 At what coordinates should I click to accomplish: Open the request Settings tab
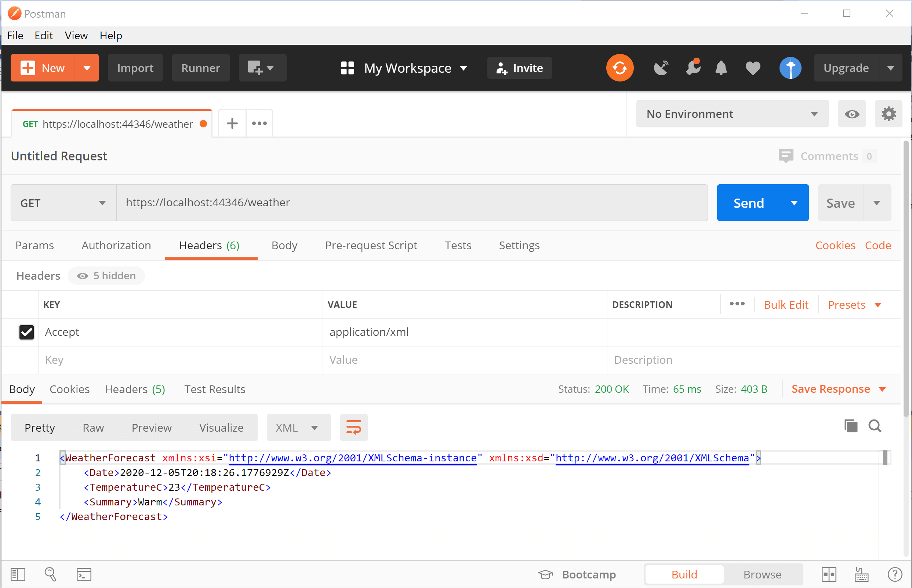pos(519,245)
